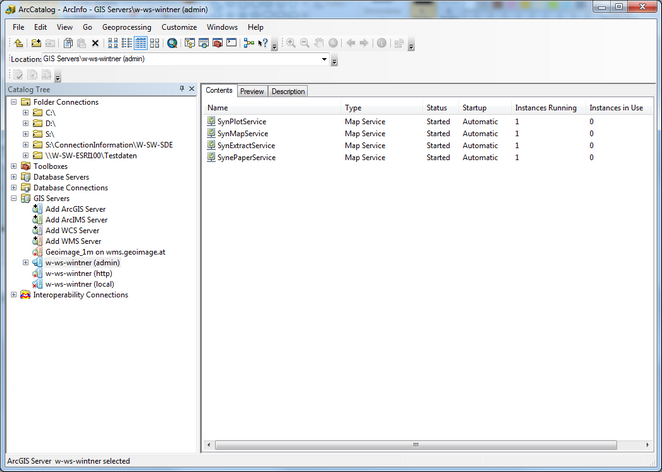
Task: Close the Catalog Tree panel
Action: coord(192,89)
